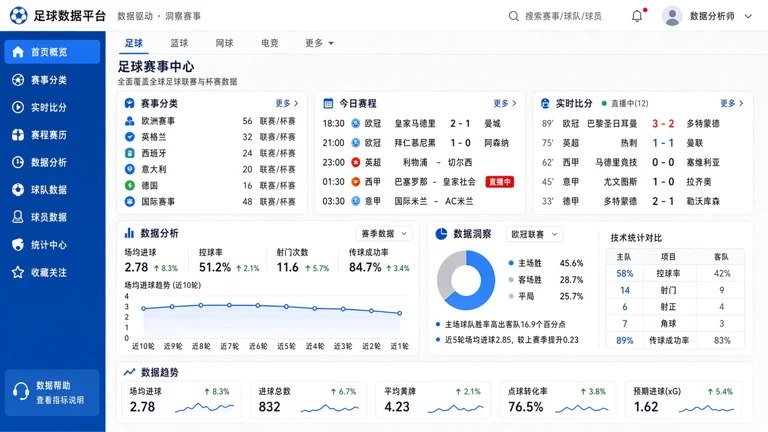
Task: Click the 德国 category icon
Action: pos(130,185)
